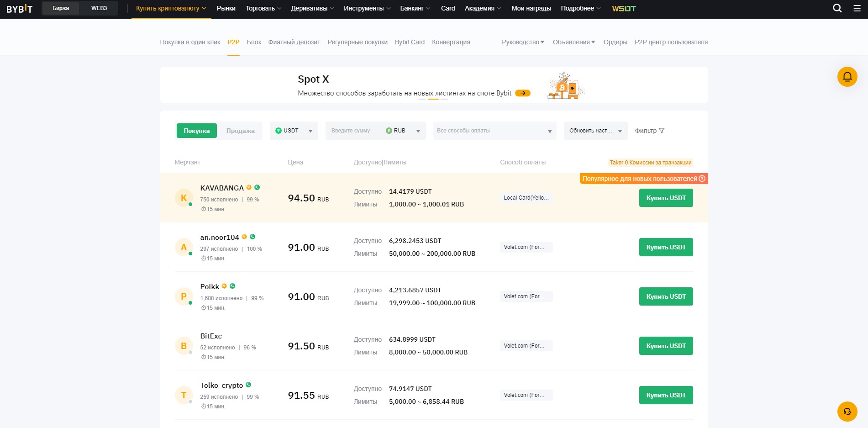Open the Инструменты menu
This screenshot has height=428, width=868.
point(367,9)
